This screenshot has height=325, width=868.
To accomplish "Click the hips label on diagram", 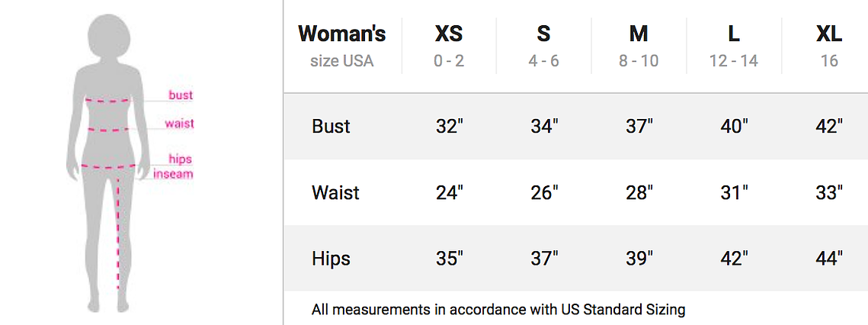I will pos(180,159).
